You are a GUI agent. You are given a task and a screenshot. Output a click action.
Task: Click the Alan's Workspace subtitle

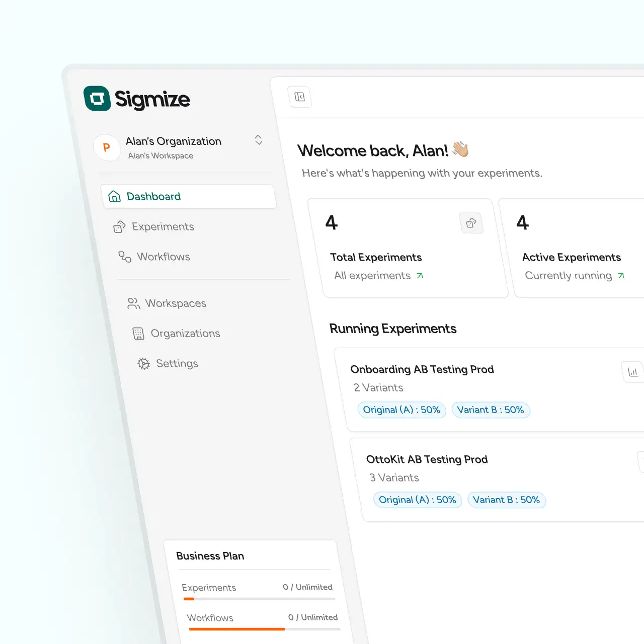coord(160,156)
